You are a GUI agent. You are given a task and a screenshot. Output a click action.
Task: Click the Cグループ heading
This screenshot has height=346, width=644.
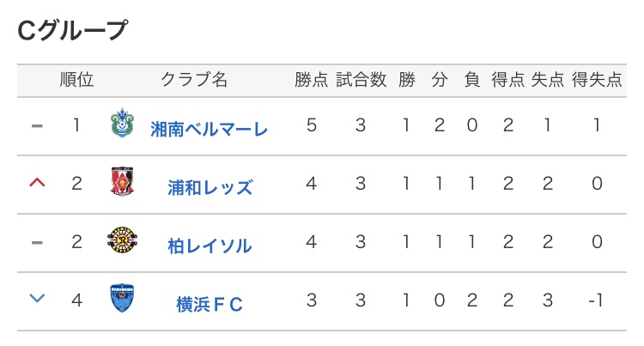72,31
